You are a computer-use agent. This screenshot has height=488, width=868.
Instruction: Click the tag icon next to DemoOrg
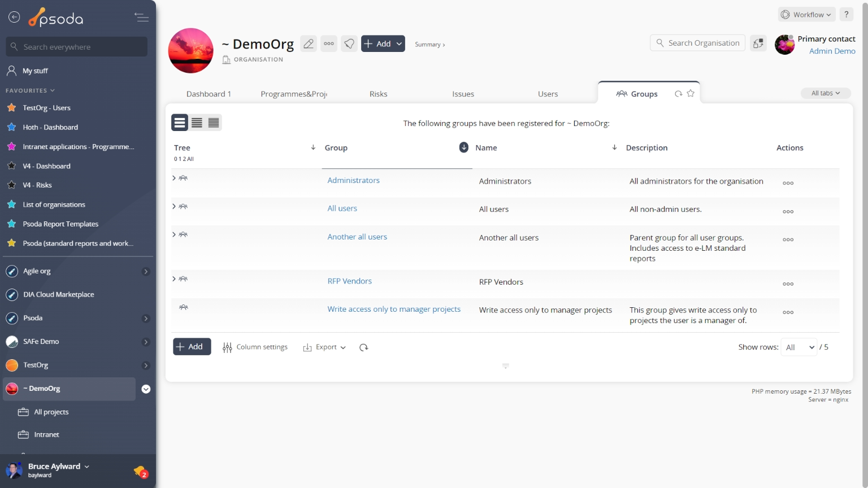(349, 43)
